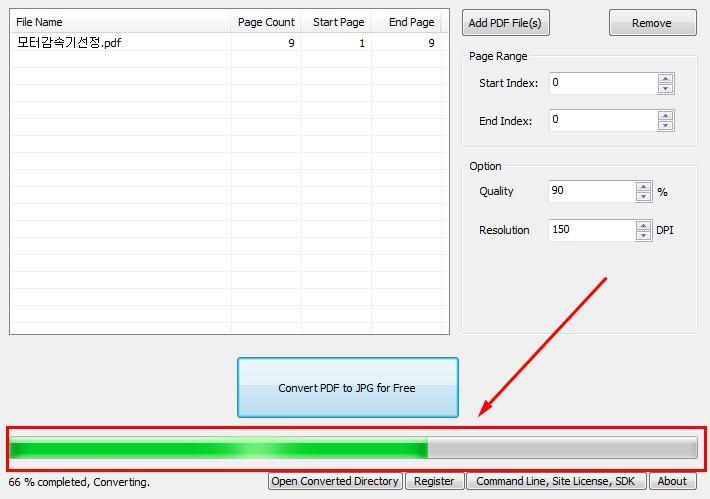The width and height of the screenshot is (710, 499).
Task: Increase Quality with up arrow
Action: (643, 186)
